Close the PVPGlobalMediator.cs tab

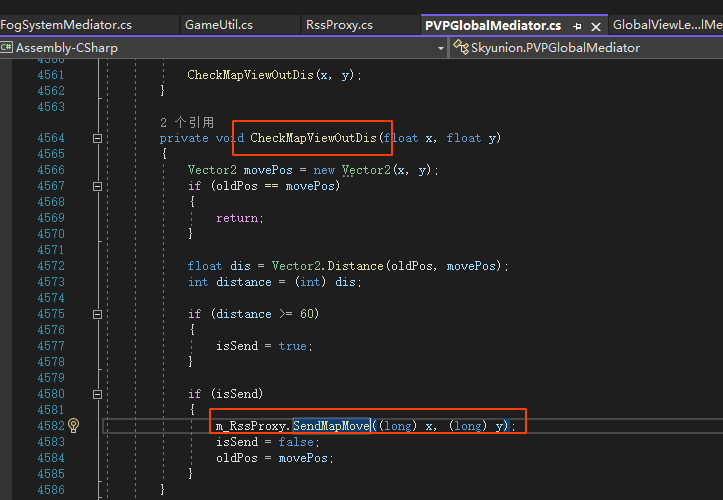pyautogui.click(x=596, y=26)
